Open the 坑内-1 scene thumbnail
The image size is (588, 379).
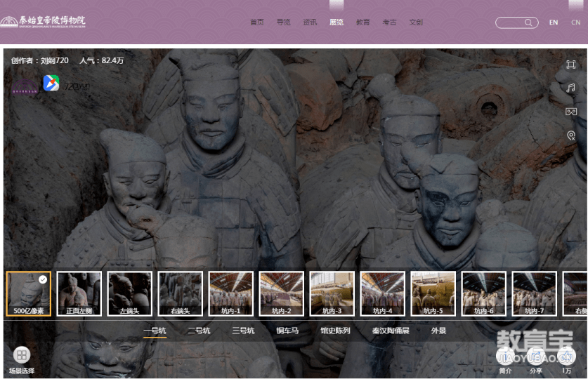(x=231, y=294)
